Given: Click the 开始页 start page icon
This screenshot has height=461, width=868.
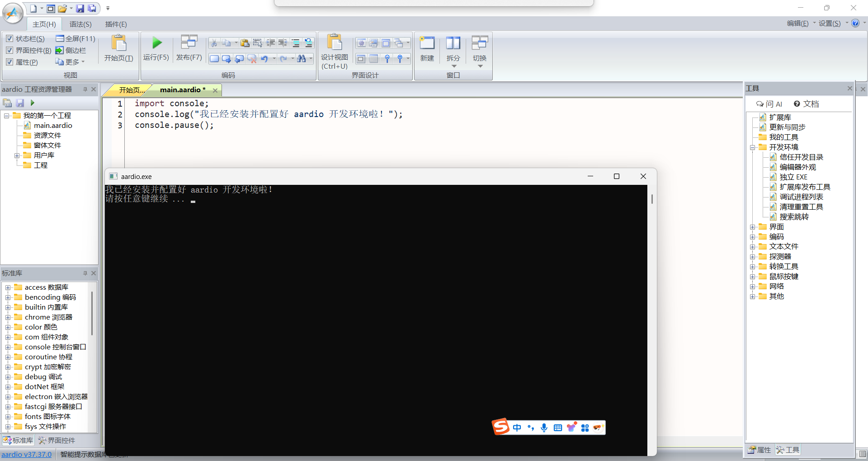Looking at the screenshot, I should (x=118, y=48).
